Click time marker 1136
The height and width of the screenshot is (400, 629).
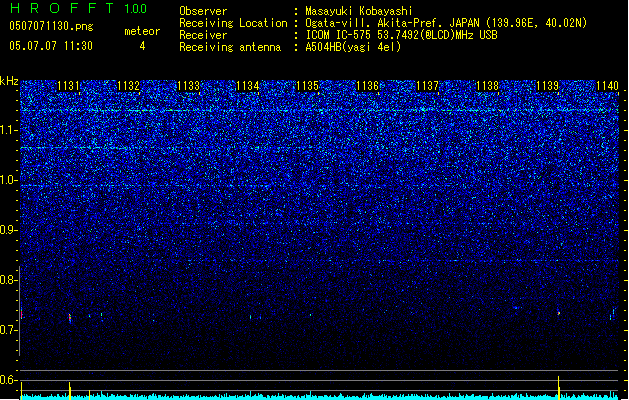pyautogui.click(x=367, y=86)
